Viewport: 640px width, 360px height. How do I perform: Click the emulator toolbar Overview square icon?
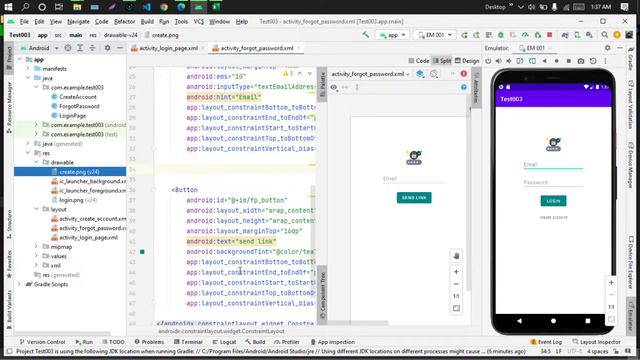click(569, 61)
